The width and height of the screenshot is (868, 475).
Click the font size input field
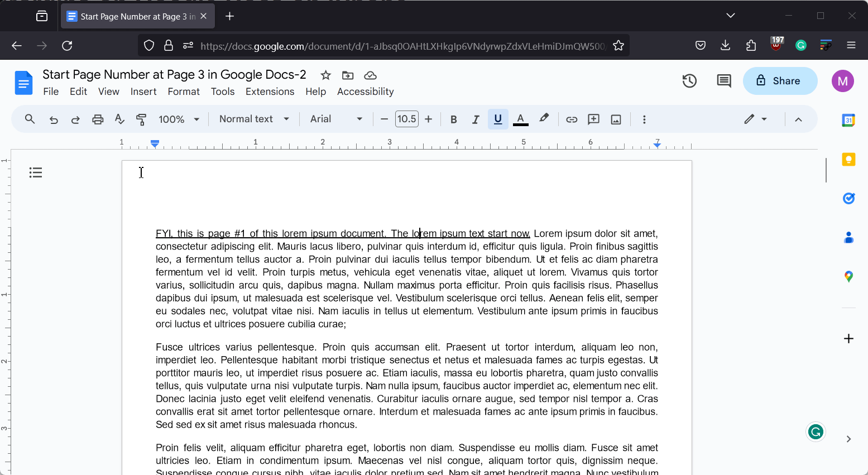point(406,119)
